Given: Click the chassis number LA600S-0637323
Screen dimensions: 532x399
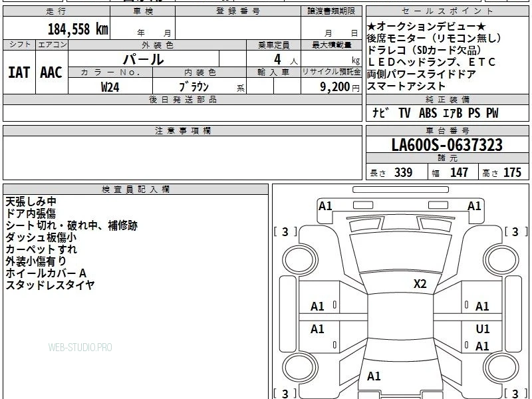Looking at the screenshot, I should [447, 145].
